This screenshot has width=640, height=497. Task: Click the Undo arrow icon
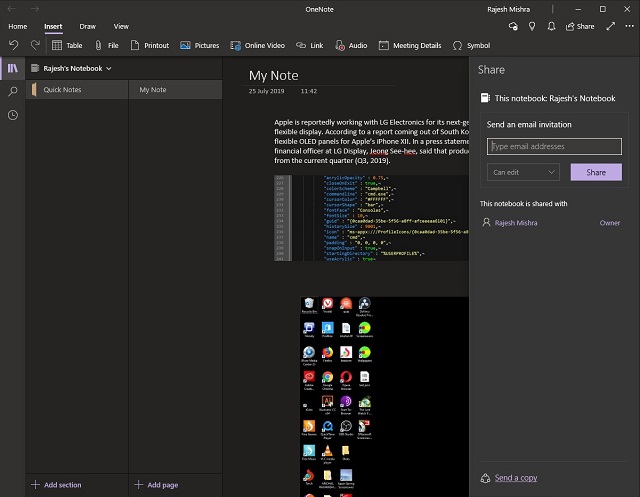pos(13,45)
